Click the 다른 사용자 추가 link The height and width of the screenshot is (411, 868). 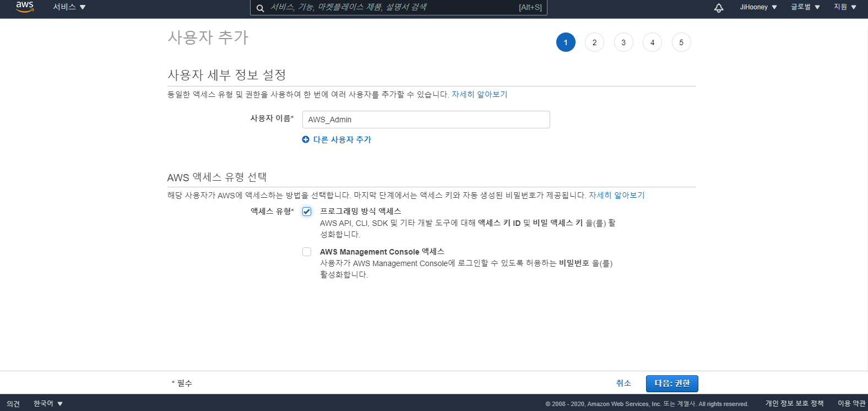point(342,139)
